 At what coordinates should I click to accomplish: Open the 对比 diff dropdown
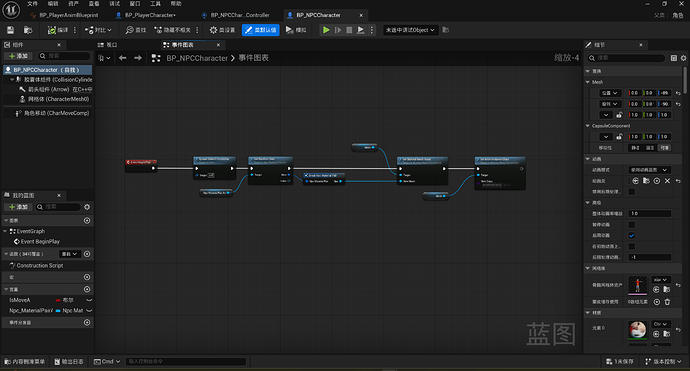(x=98, y=30)
